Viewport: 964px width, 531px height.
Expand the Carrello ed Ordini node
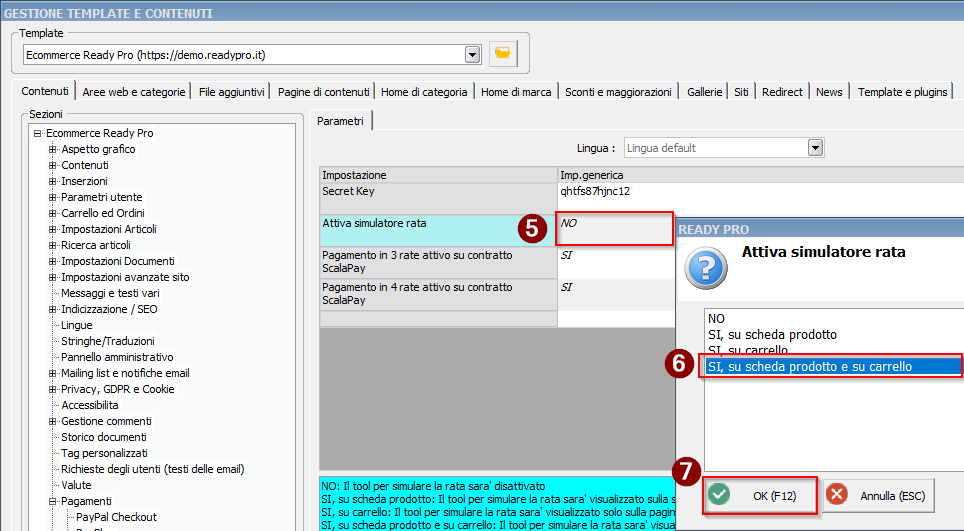coord(53,213)
